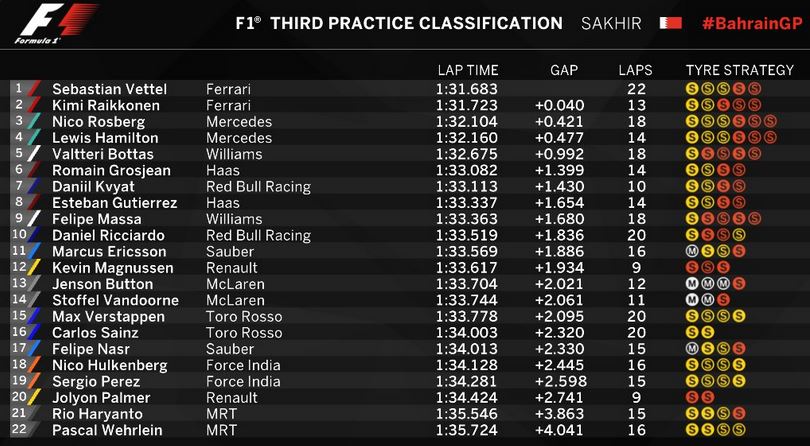Click the green Mercedes stripe beside Rosberg
The image size is (810, 446).
(33, 121)
